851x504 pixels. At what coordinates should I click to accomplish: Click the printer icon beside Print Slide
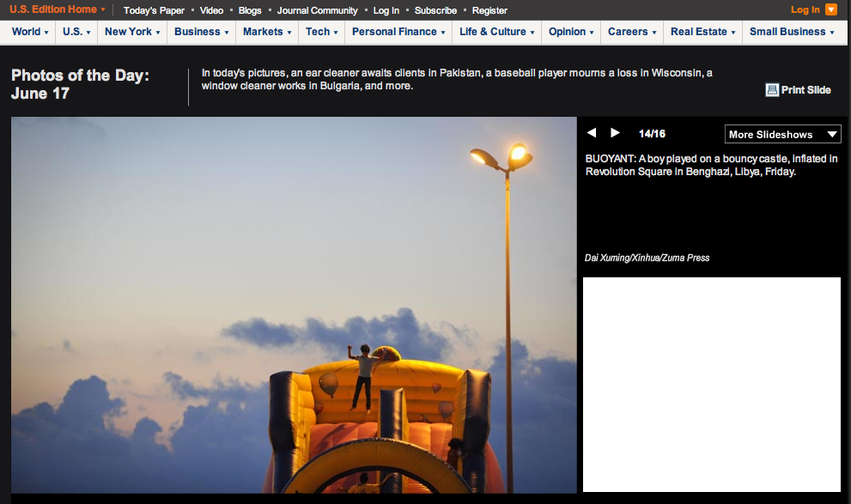coord(771,90)
